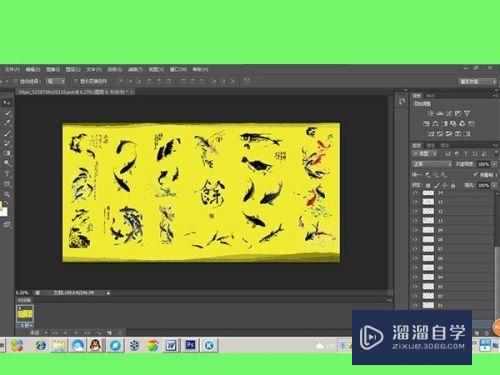Toggle the Auto-Select checkbox

point(16,81)
